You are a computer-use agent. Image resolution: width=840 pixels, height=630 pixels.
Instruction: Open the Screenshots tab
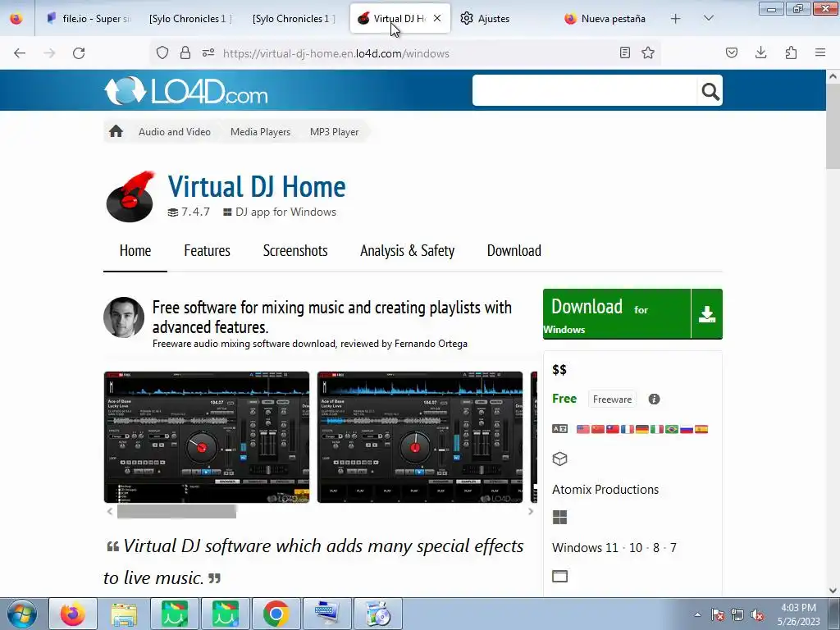tap(295, 251)
